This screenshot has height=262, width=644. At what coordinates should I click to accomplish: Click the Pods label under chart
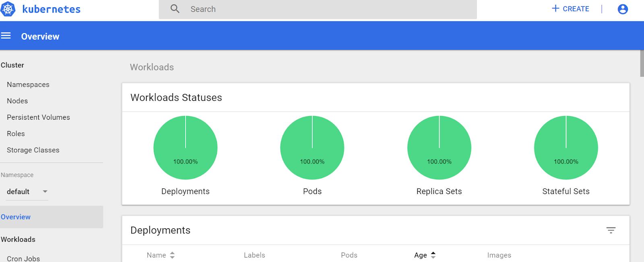point(312,192)
